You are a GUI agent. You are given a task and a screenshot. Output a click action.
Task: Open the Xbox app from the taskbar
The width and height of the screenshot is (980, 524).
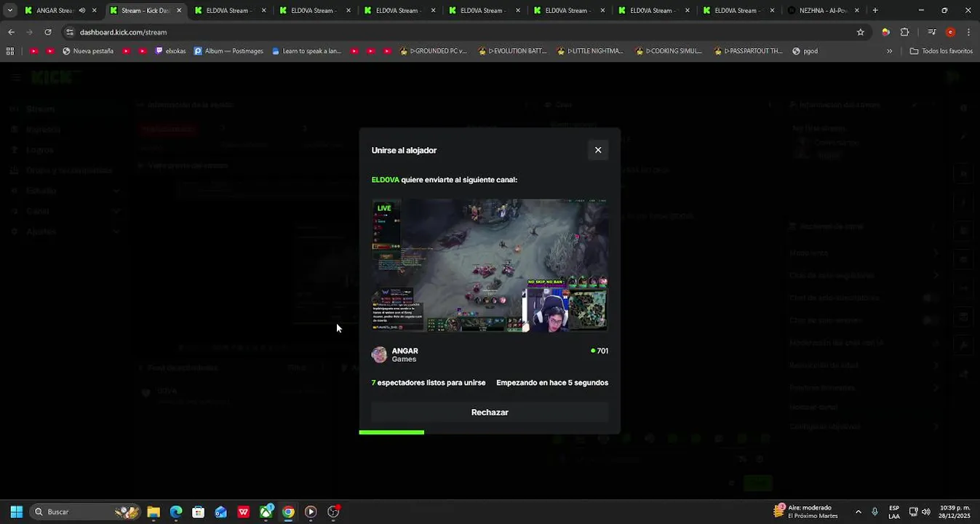266,512
